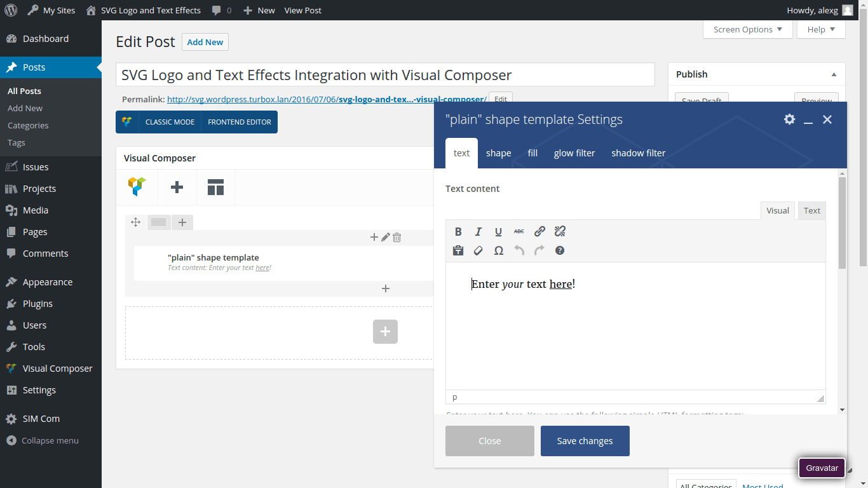Switch editor to Text mode tab

pos(812,211)
